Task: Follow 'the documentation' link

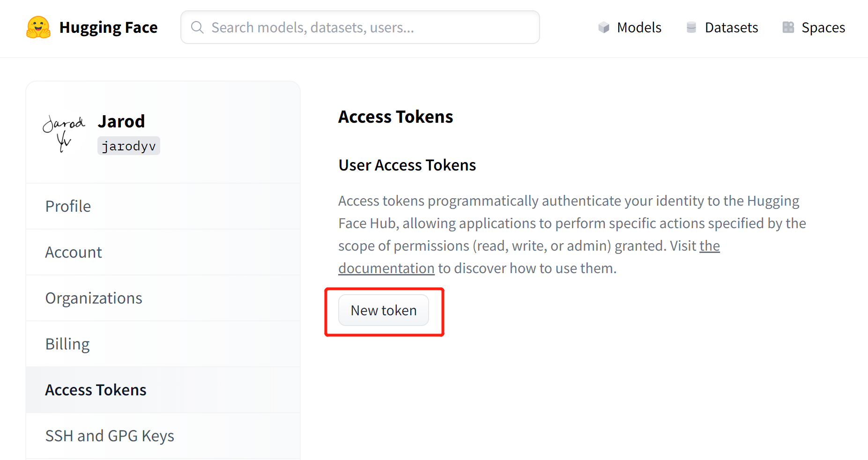Action: 386,268
